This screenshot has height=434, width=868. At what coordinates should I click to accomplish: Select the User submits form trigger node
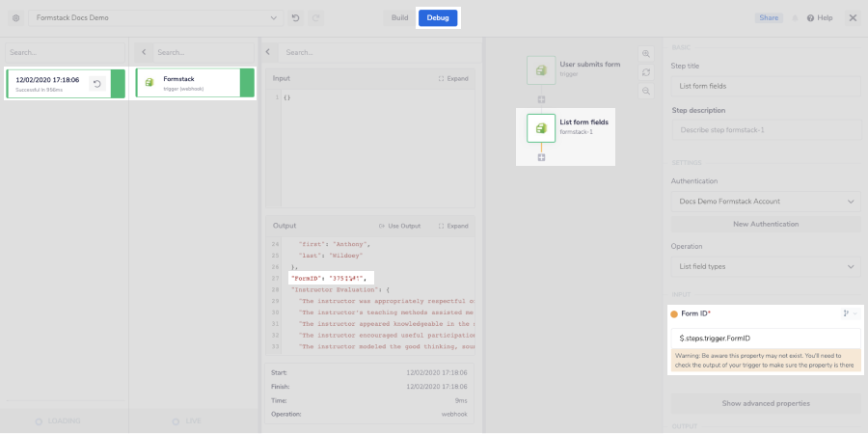coord(541,70)
